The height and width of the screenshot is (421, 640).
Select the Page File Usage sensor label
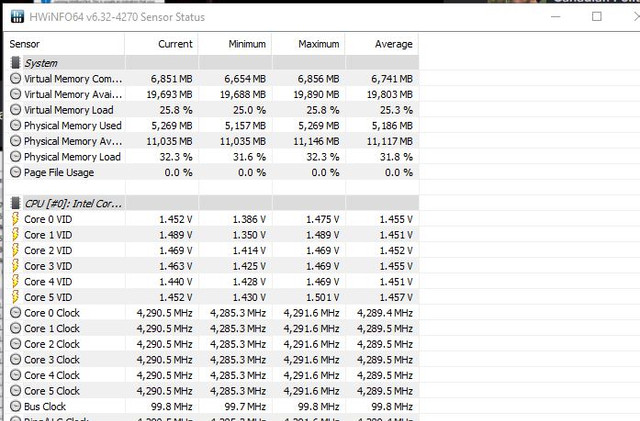tap(59, 172)
